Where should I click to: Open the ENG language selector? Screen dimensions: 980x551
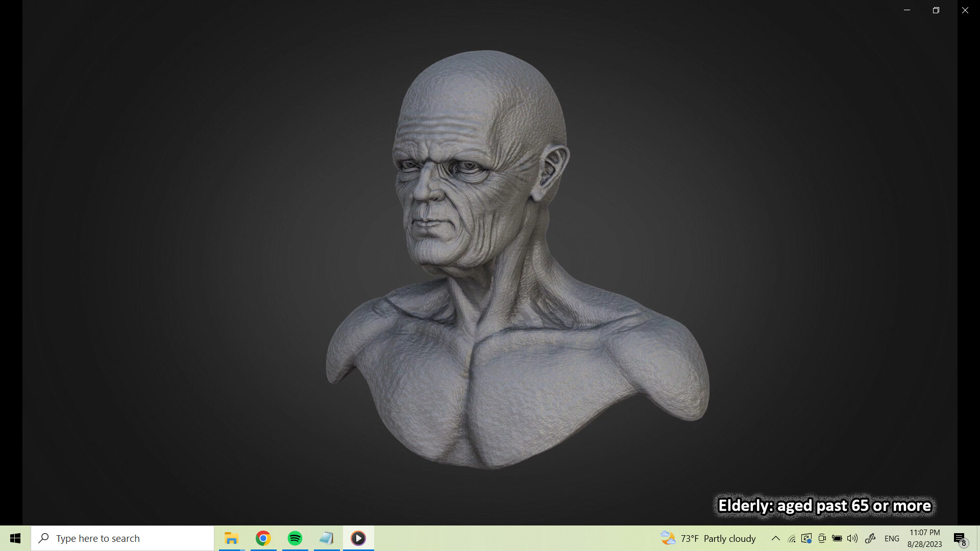[892, 538]
